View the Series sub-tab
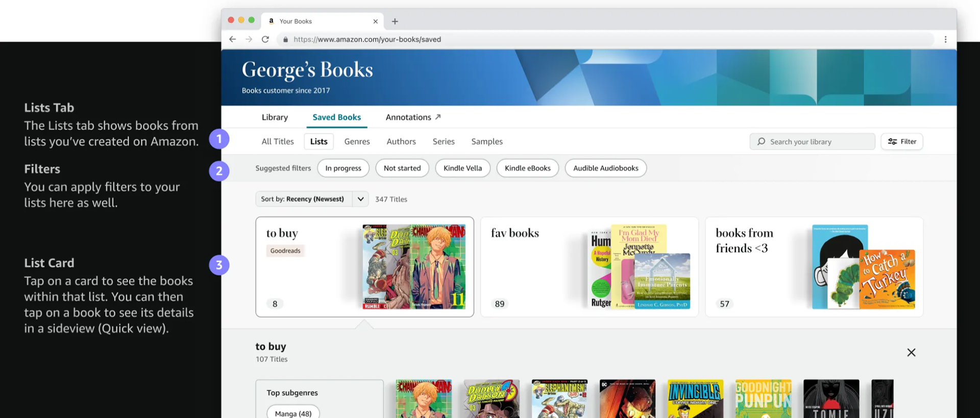Viewport: 980px width, 418px height. [x=444, y=141]
